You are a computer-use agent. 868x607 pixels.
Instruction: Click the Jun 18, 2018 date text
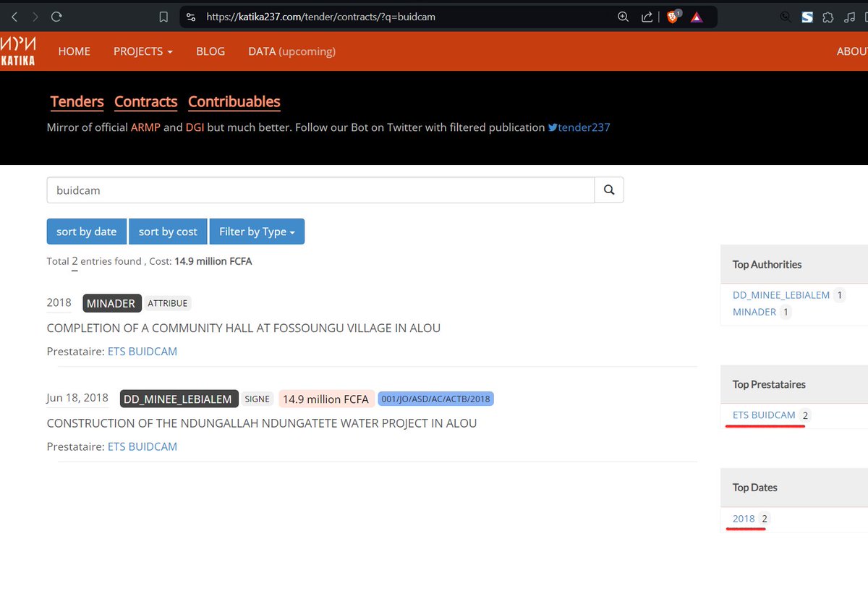[x=77, y=398]
